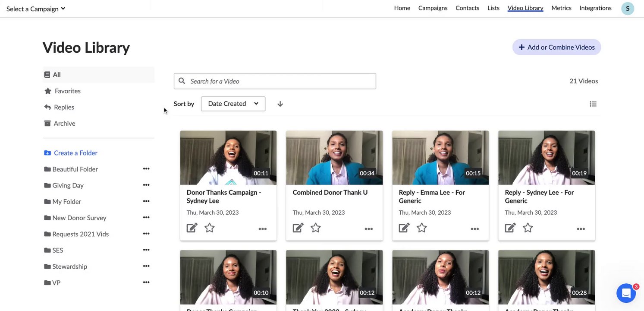Open options menu for Stewardship folder
Screen dimensions: 644x311
[x=146, y=266]
